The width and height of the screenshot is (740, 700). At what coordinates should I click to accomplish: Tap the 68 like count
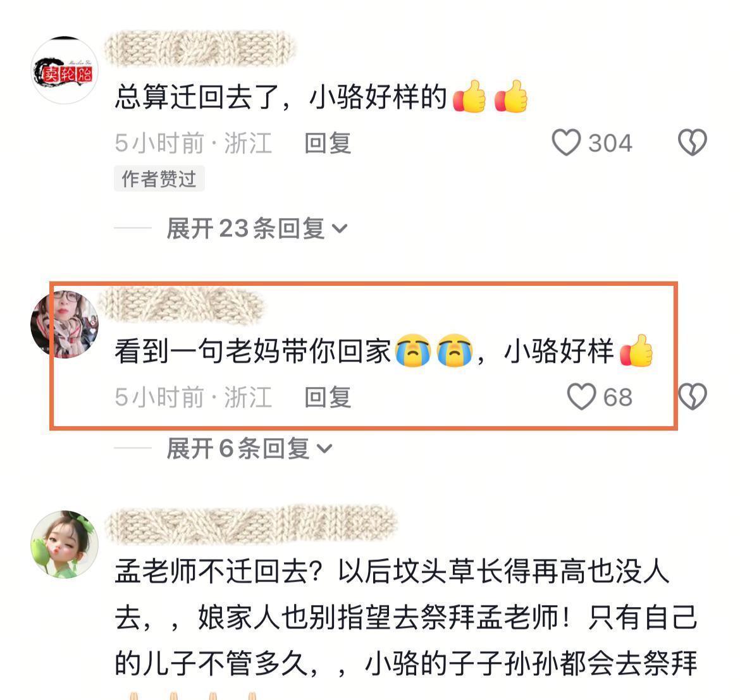618,397
